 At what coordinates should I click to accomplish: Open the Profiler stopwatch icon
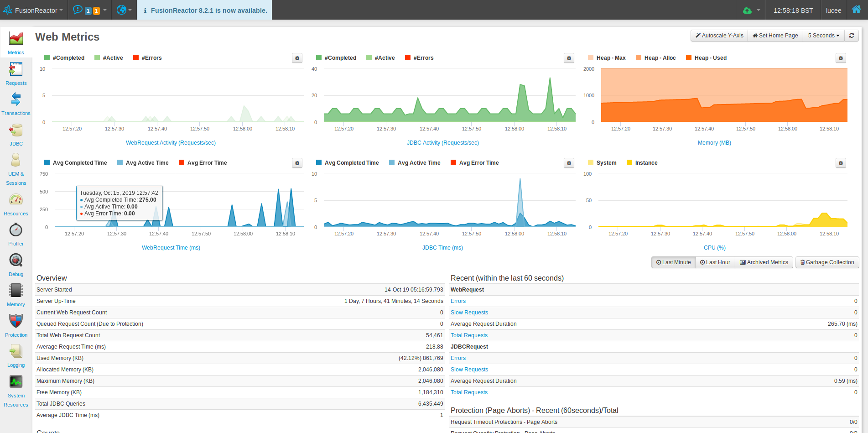pyautogui.click(x=16, y=230)
